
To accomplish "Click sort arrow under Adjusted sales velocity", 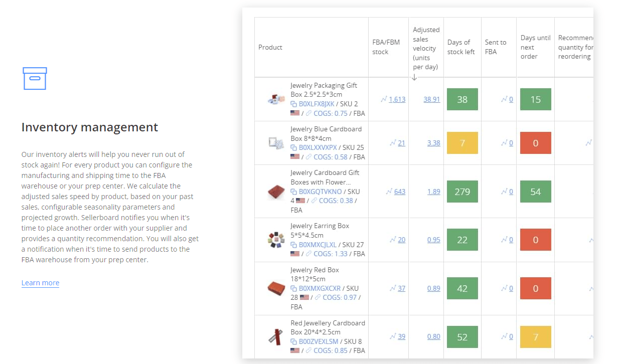I will [x=414, y=77].
